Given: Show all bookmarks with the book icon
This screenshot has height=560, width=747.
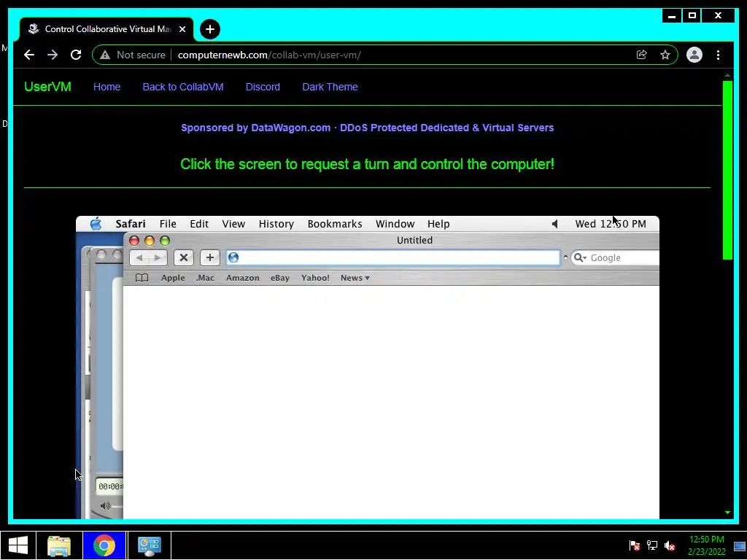Looking at the screenshot, I should [x=142, y=278].
